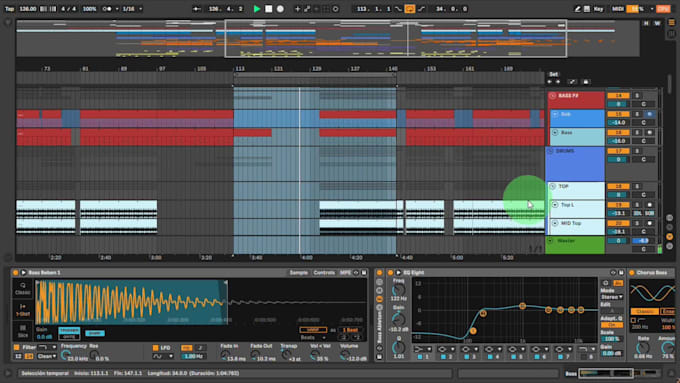Arm the Top L track for recording

(x=649, y=205)
